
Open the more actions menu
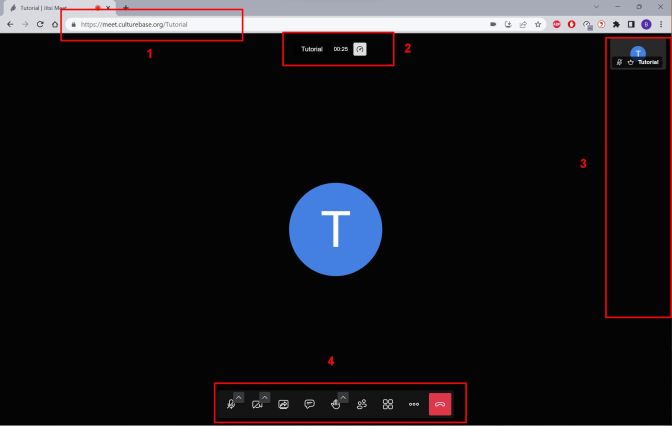(413, 404)
